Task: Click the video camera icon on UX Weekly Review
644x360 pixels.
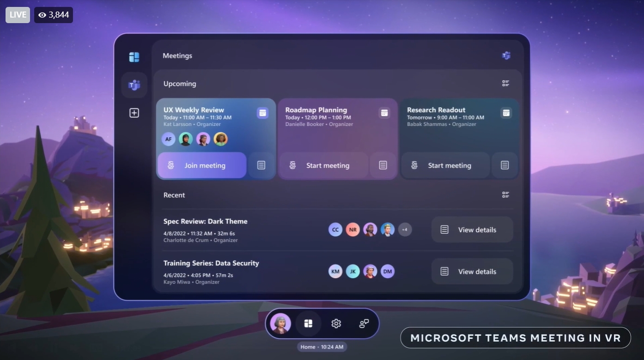Action: 262,112
